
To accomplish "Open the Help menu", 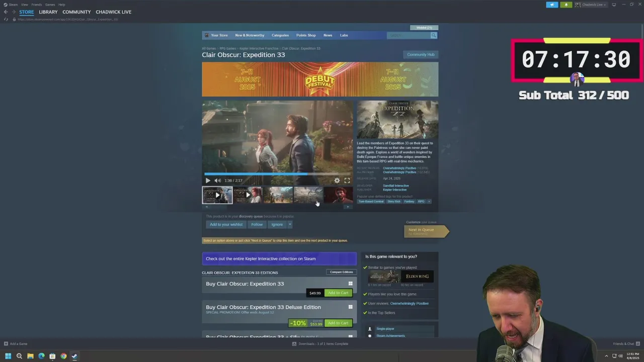I will click(x=62, y=5).
